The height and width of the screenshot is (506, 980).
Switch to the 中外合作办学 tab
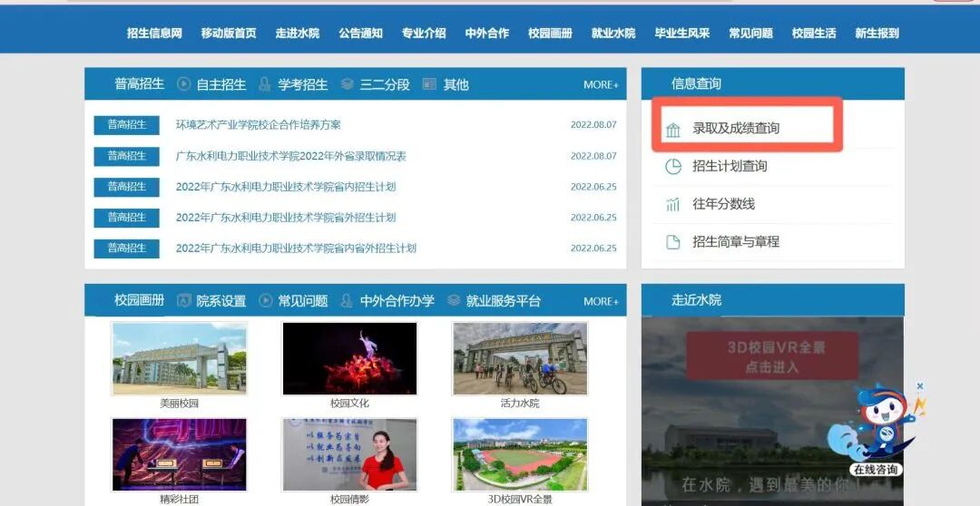point(397,301)
